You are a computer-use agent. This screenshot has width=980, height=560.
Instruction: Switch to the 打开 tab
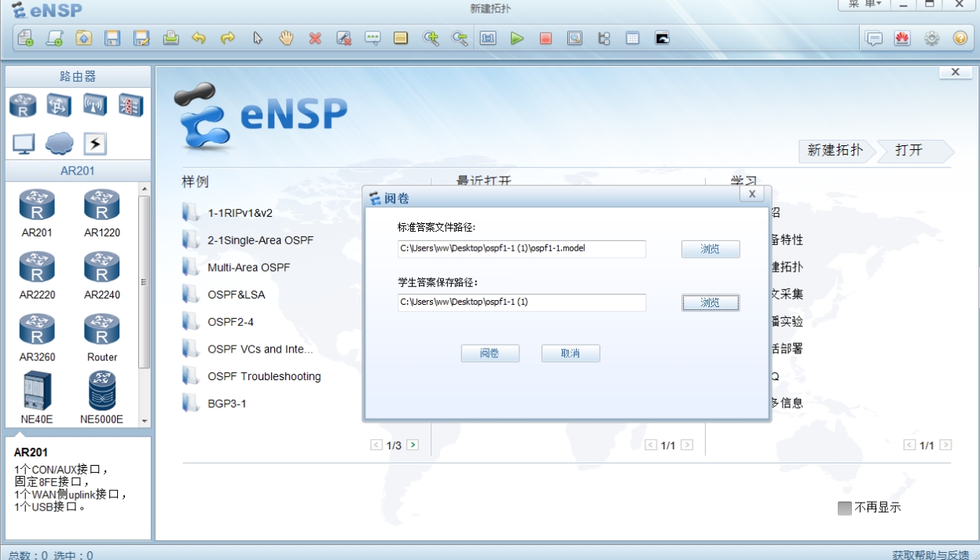[x=909, y=151]
